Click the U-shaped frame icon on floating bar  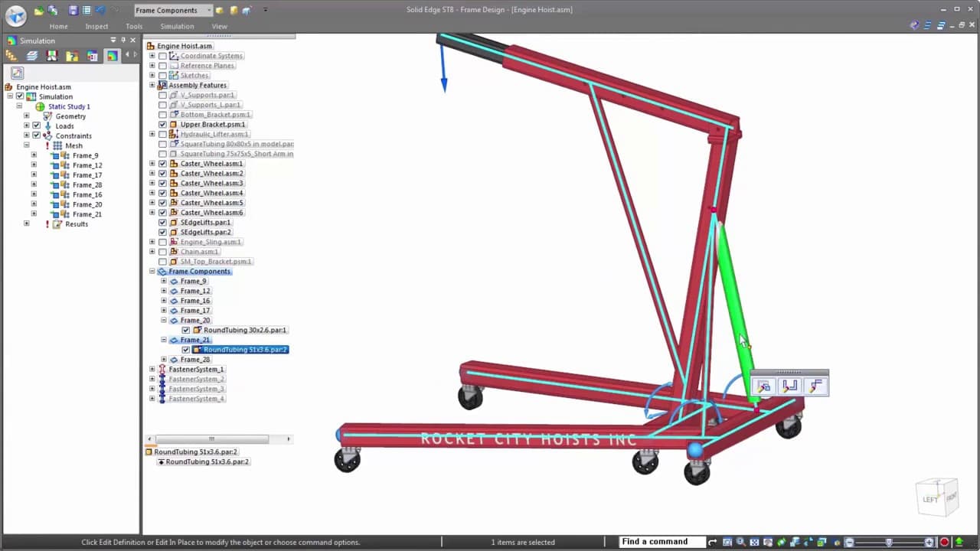789,386
